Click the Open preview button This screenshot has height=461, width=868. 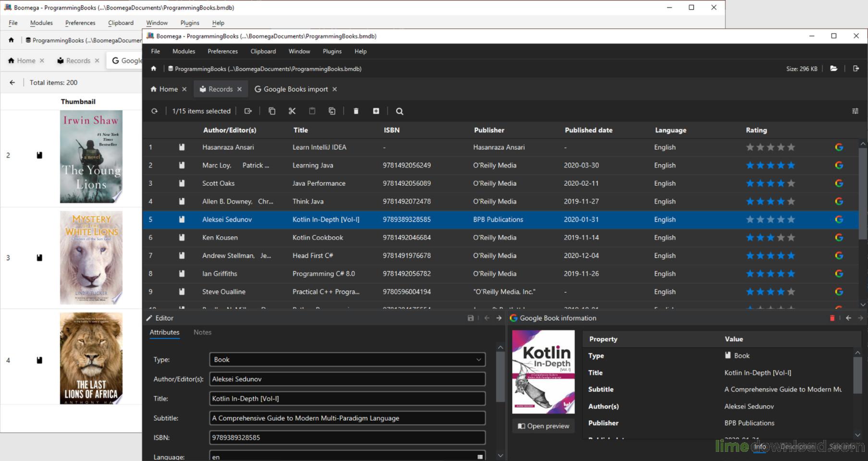(543, 426)
